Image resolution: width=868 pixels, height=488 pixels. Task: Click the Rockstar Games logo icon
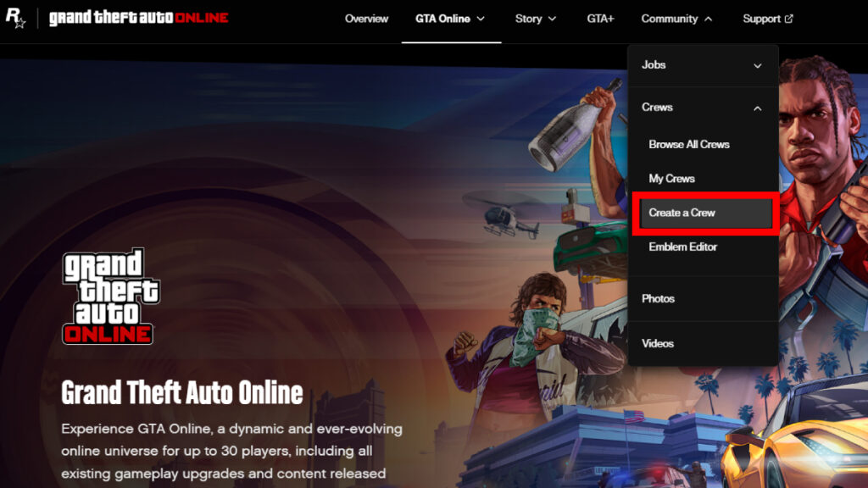tap(15, 18)
